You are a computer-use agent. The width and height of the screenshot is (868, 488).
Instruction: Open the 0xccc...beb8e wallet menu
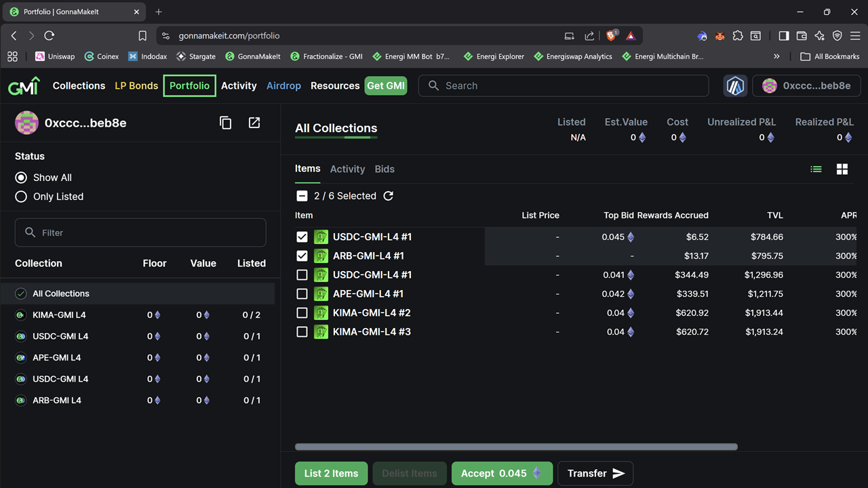pos(806,86)
